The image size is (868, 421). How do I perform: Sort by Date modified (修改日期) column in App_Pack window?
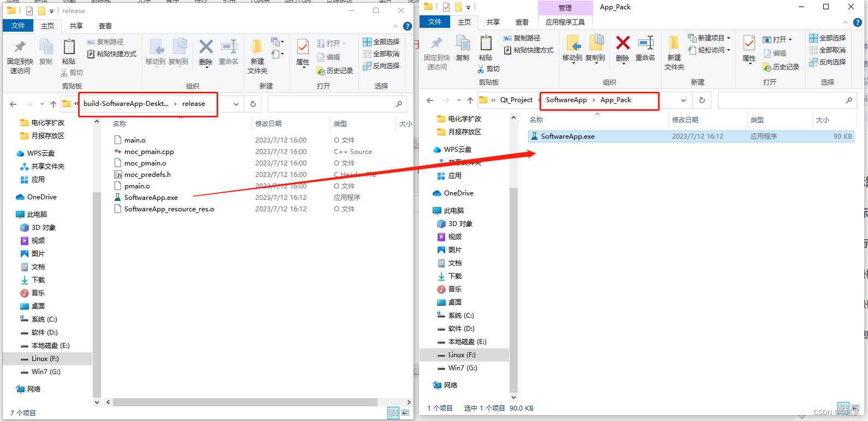[685, 120]
